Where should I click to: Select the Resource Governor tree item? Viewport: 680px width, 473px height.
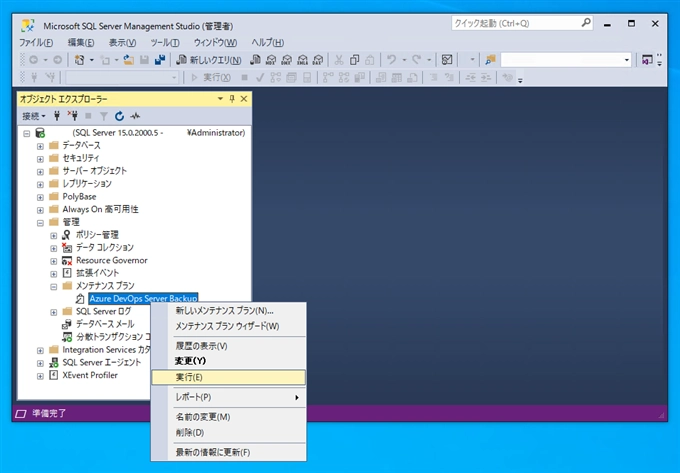click(x=111, y=260)
